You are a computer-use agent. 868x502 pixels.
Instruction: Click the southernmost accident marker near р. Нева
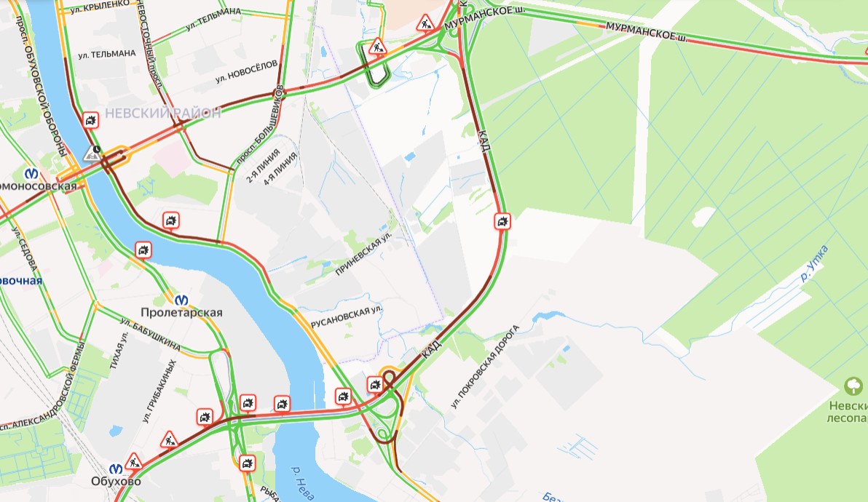click(x=247, y=462)
